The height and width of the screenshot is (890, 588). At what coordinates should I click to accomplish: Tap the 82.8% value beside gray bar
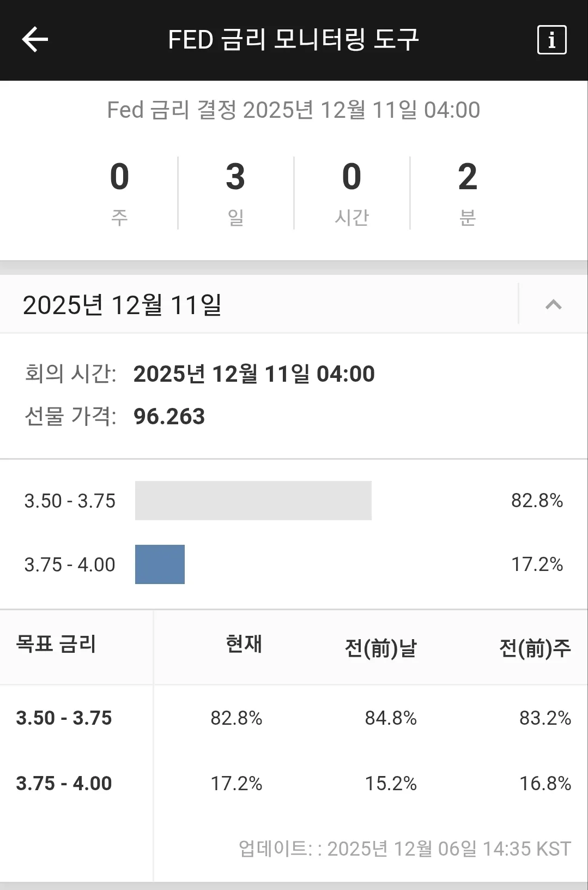pos(536,501)
